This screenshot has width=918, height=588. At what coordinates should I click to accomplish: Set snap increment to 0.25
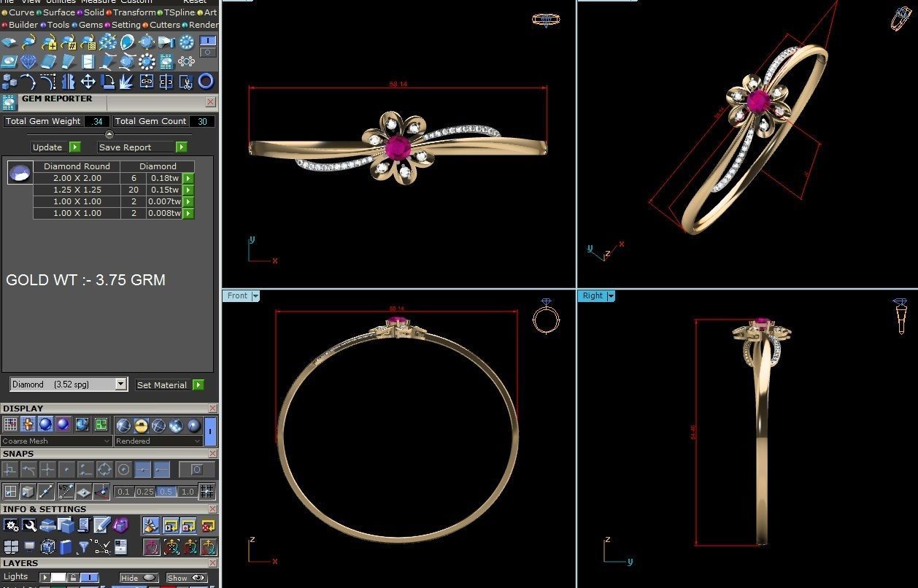(145, 492)
